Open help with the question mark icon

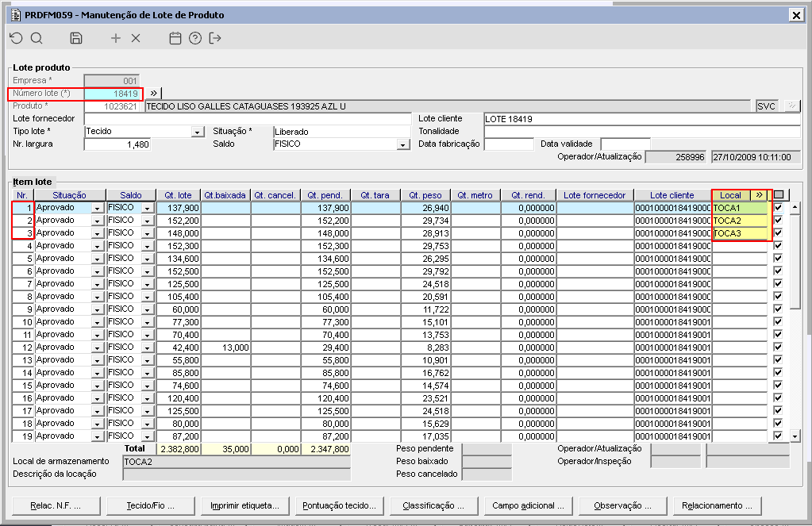(195, 38)
